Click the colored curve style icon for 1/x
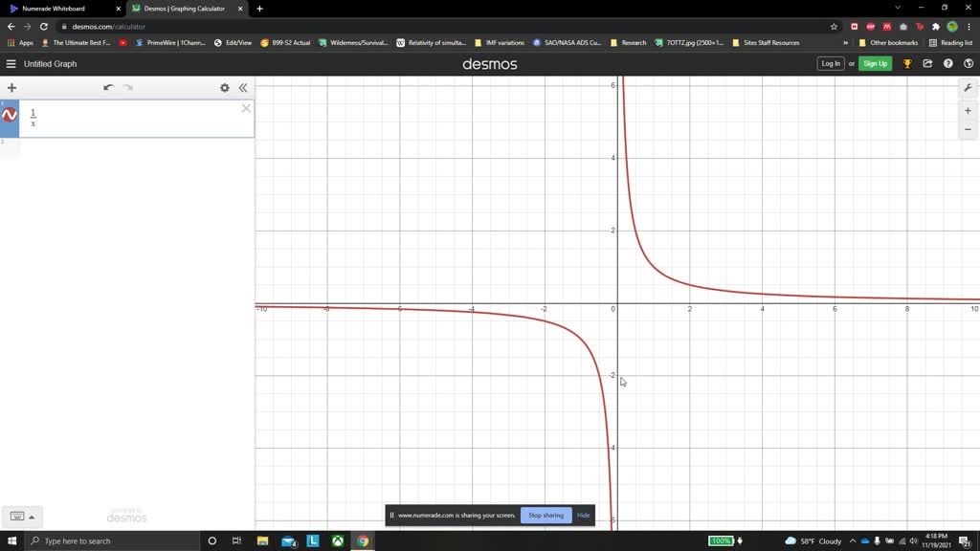The image size is (980, 551). pos(9,115)
